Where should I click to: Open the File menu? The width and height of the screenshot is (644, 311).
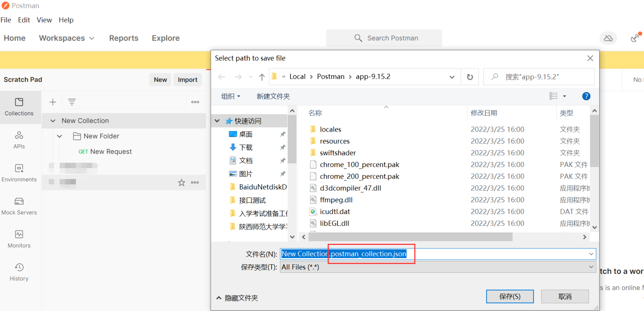6,20
